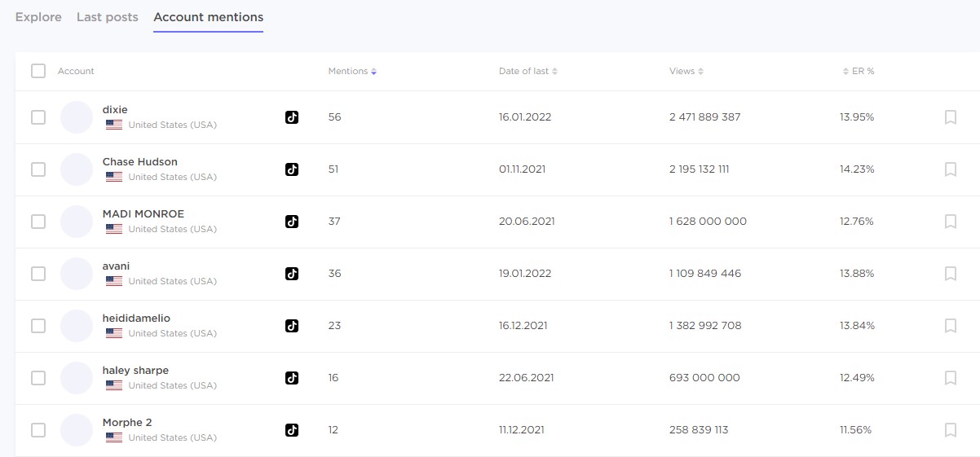Tick the checkbox for Chase Hudson
The image size is (980, 457).
click(38, 169)
